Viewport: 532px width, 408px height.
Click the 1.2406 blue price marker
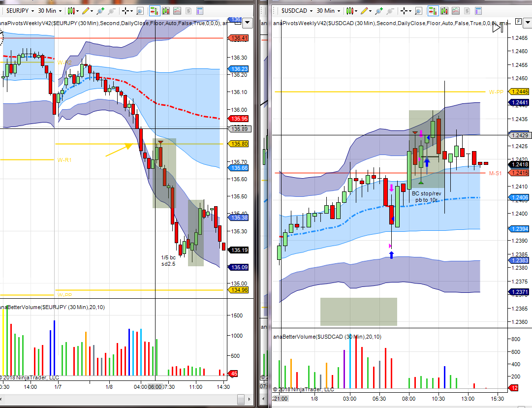pos(519,197)
